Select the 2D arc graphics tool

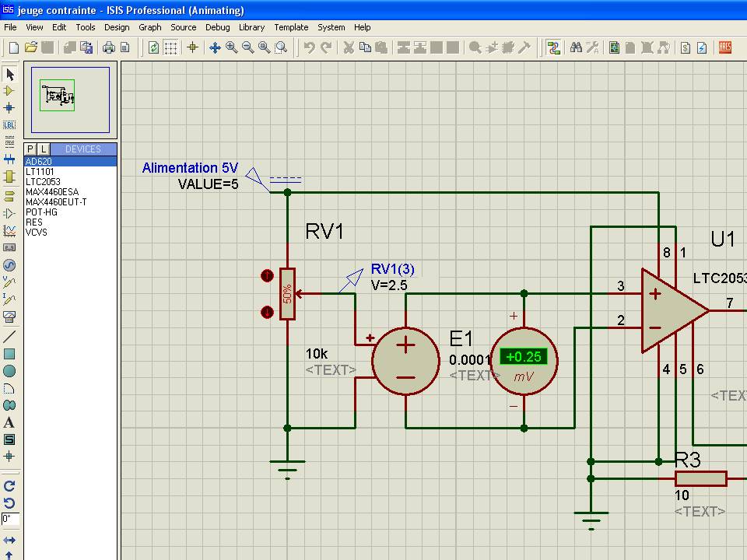[9, 389]
